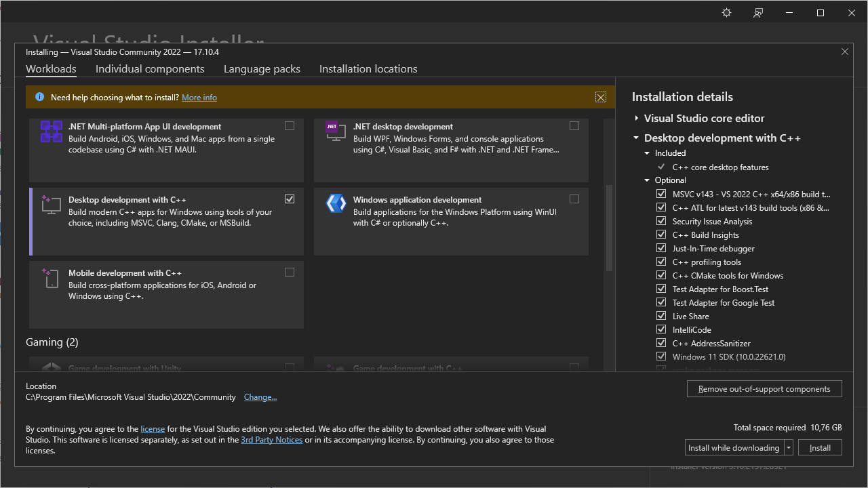Uncheck C++ AddressSanitizer option
This screenshot has height=488, width=868.
click(661, 343)
